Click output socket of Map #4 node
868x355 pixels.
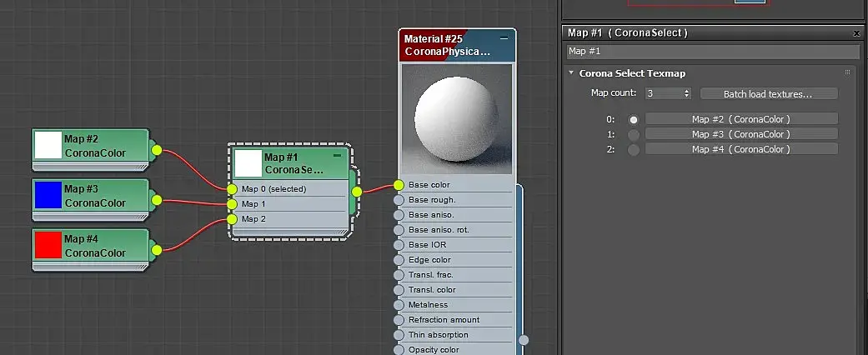(157, 250)
